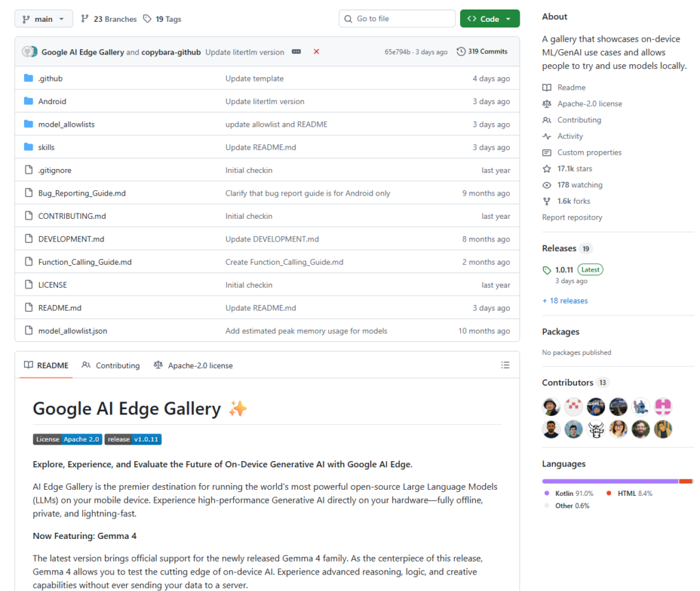Expand the green Code dropdown button
The height and width of the screenshot is (591, 700).
tap(489, 19)
